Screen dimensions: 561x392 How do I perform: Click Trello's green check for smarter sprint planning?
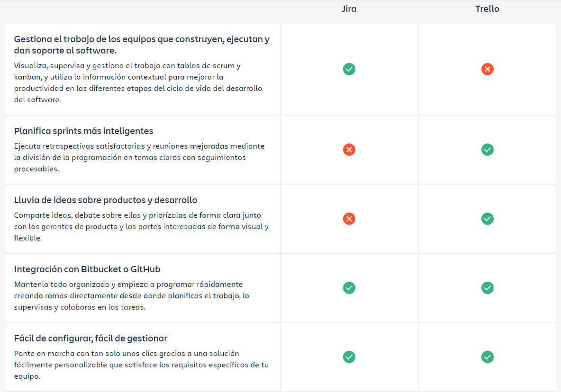pos(487,150)
